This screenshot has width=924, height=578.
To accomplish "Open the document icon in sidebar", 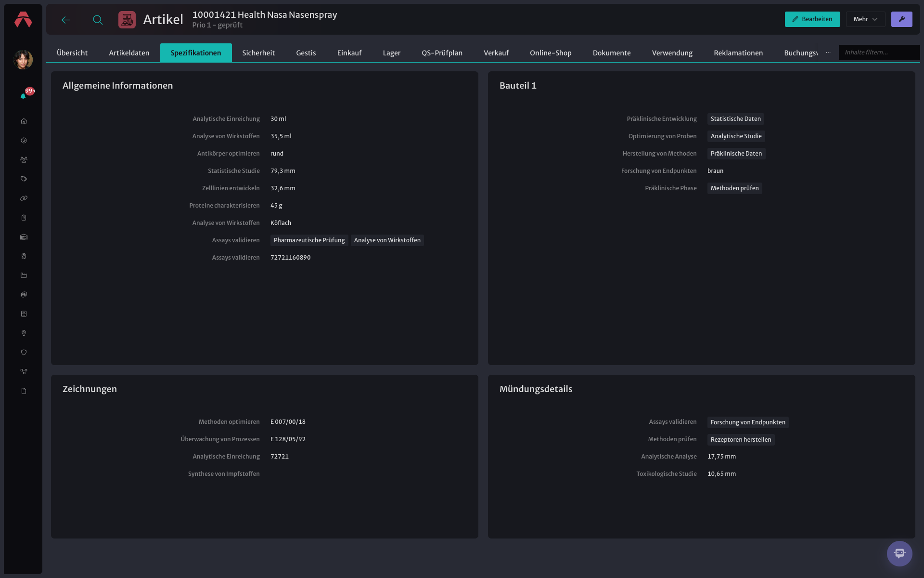I will click(24, 391).
